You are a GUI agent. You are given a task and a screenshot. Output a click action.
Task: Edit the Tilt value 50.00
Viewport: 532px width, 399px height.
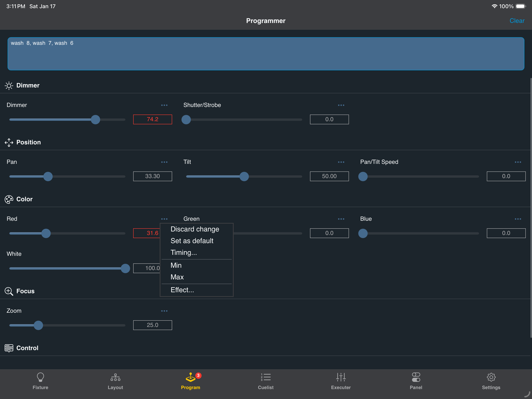click(x=329, y=176)
